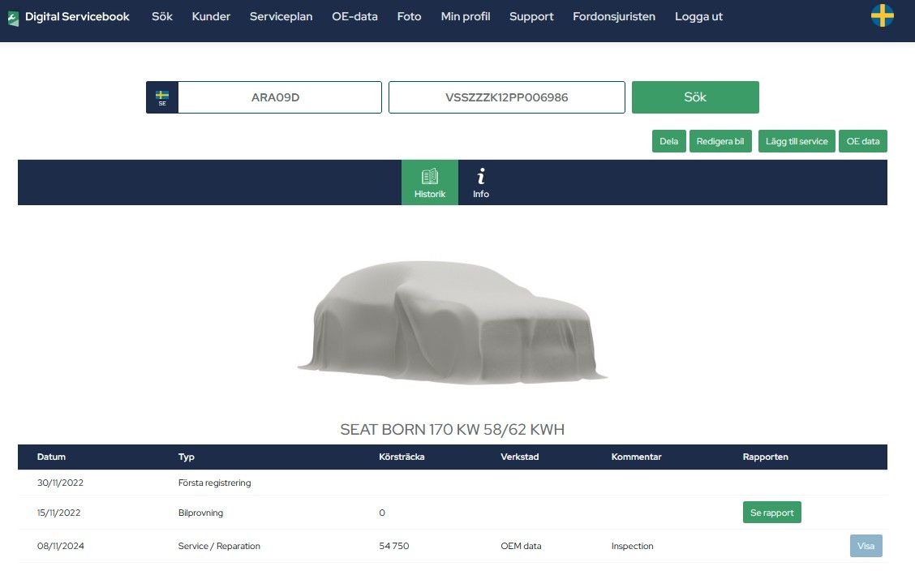Image resolution: width=915 pixels, height=588 pixels.
Task: Click the SE country flag selector
Action: pos(162,97)
